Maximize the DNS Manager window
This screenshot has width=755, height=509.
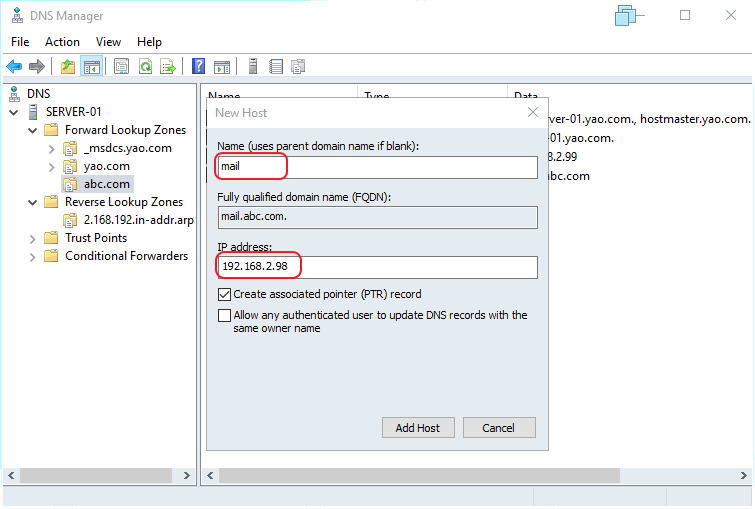coord(685,15)
